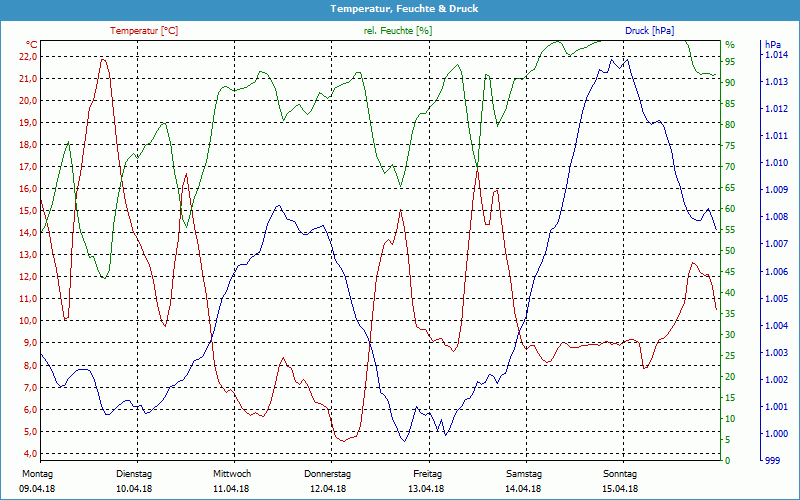Click the '1.009' pressure axis value
This screenshot has height=500, width=800.
click(x=776, y=190)
